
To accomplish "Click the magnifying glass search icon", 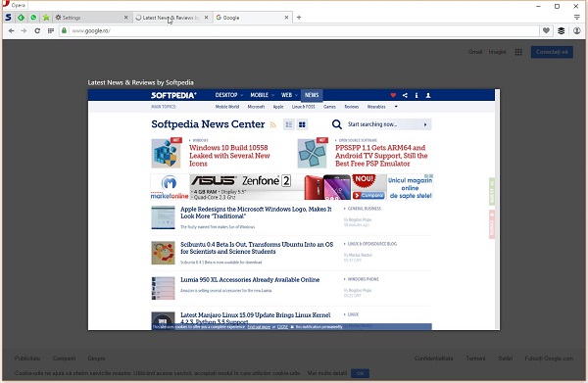I will (x=337, y=124).
